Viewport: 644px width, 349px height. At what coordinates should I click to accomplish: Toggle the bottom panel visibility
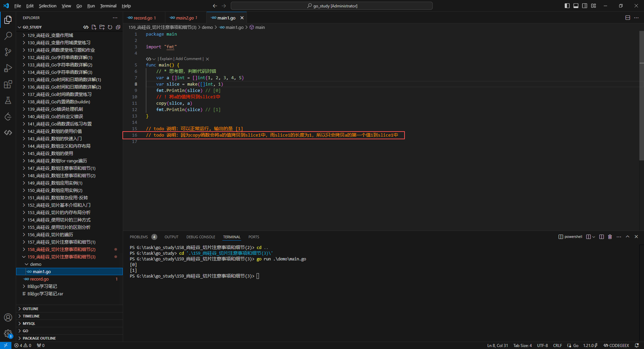pyautogui.click(x=576, y=6)
